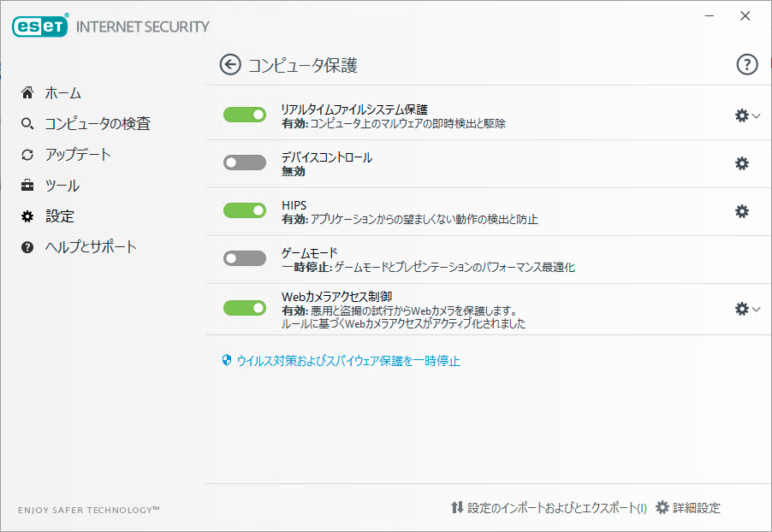Click the リアルタイムファイルシステム保護 title
The height and width of the screenshot is (532, 772).
pyautogui.click(x=354, y=109)
